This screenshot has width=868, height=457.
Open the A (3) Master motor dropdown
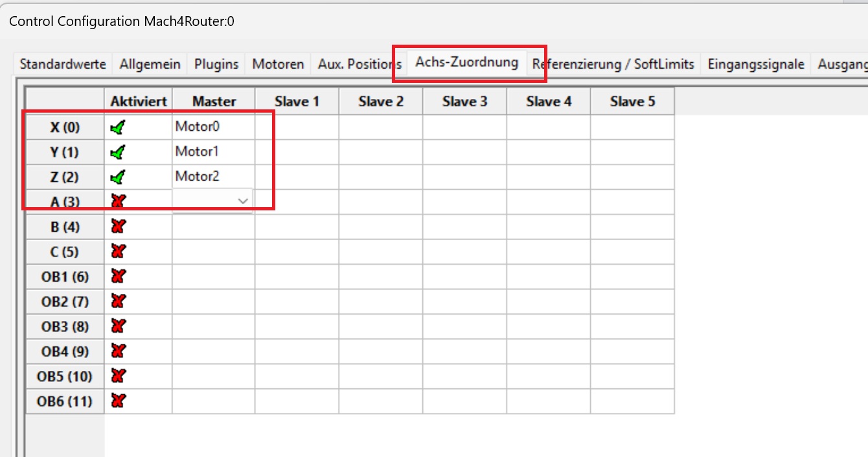point(243,201)
